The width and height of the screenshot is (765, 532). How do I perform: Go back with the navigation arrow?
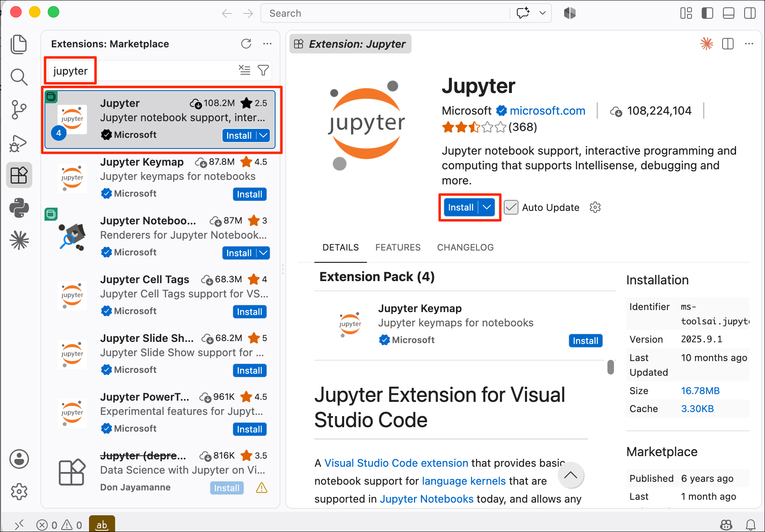click(x=227, y=13)
